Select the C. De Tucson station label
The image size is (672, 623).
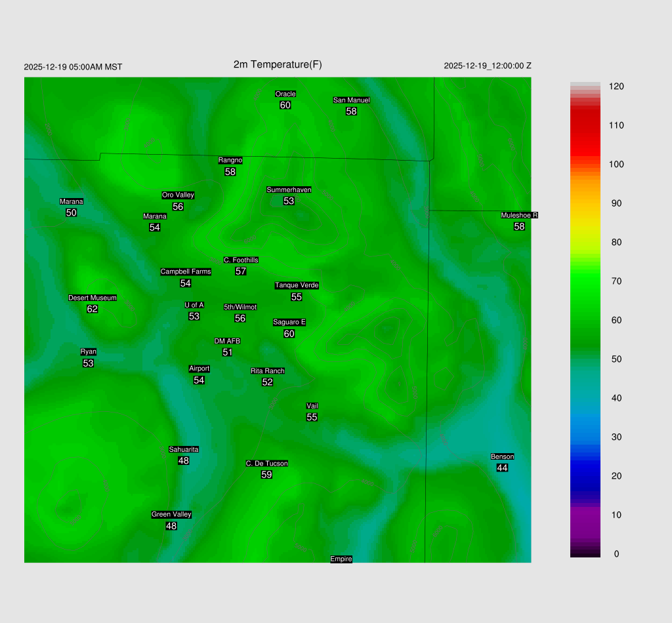tap(266, 463)
